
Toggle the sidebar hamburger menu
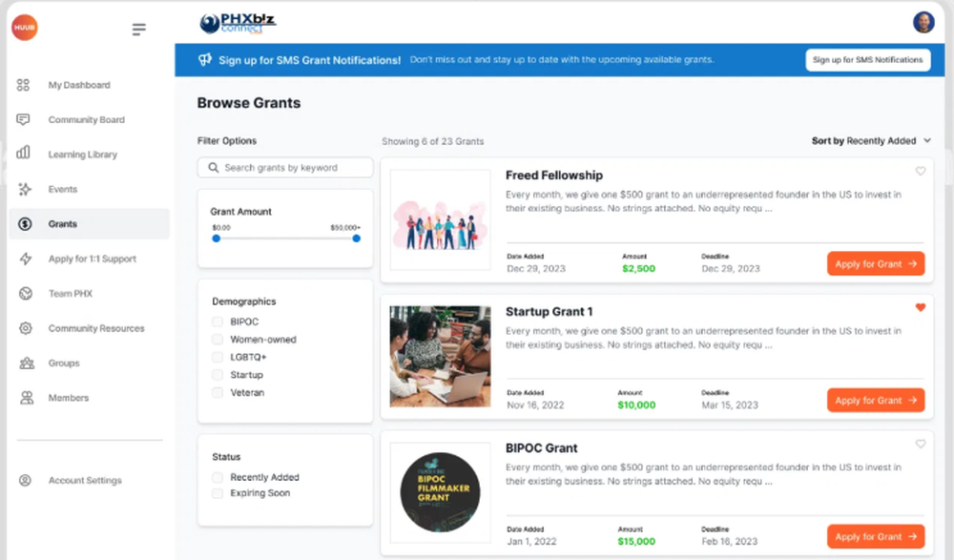[138, 30]
